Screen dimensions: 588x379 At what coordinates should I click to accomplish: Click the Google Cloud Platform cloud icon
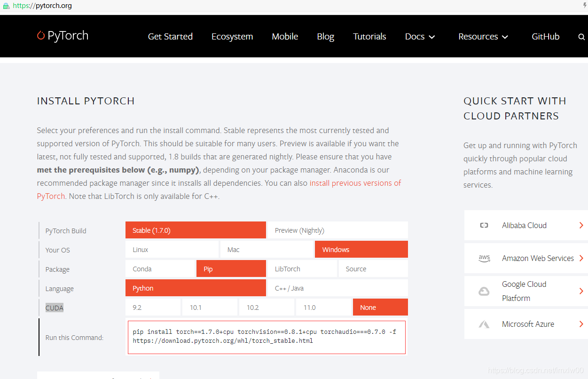pos(484,291)
